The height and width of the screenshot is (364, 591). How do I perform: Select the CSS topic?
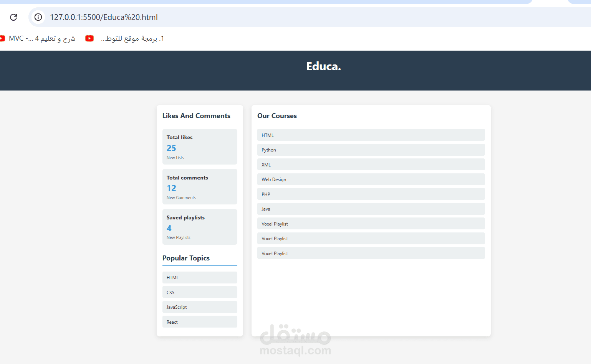coord(200,292)
